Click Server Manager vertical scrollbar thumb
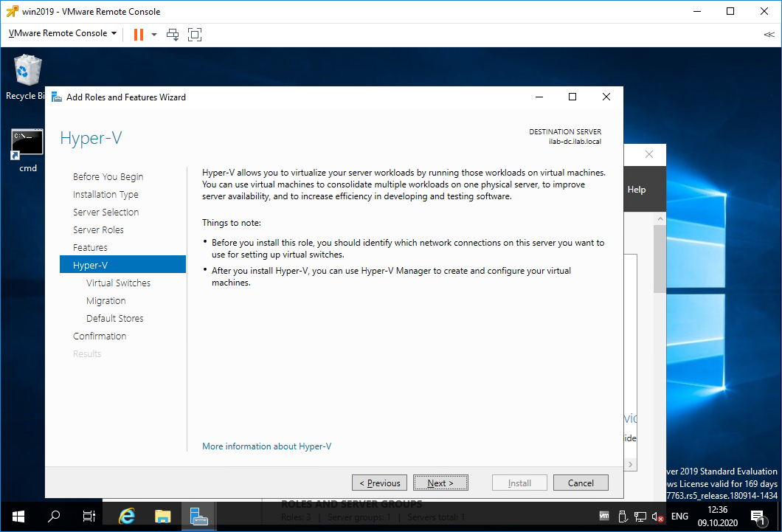 (660, 258)
